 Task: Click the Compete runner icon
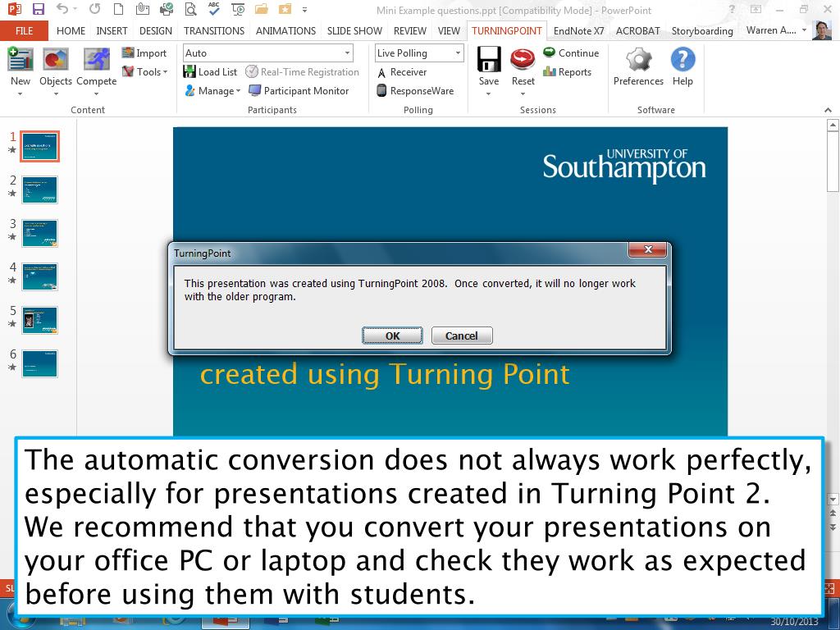pyautogui.click(x=97, y=59)
